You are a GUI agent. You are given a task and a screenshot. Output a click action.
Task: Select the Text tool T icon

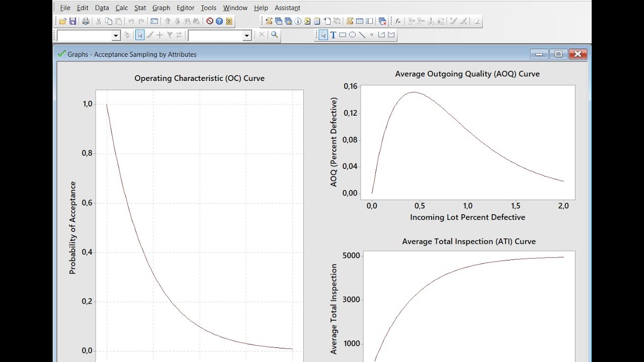click(333, 35)
